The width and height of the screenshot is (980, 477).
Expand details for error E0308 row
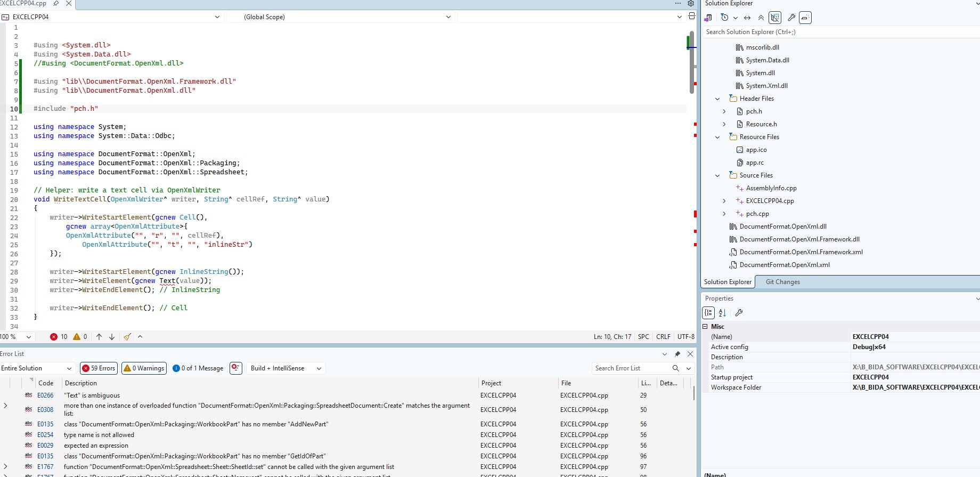click(5, 406)
